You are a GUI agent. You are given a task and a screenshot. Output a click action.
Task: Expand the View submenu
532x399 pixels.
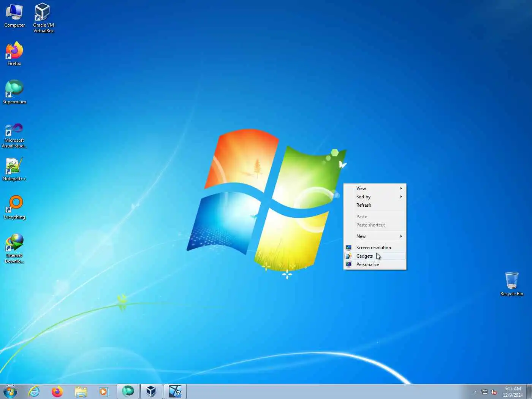[375, 188]
